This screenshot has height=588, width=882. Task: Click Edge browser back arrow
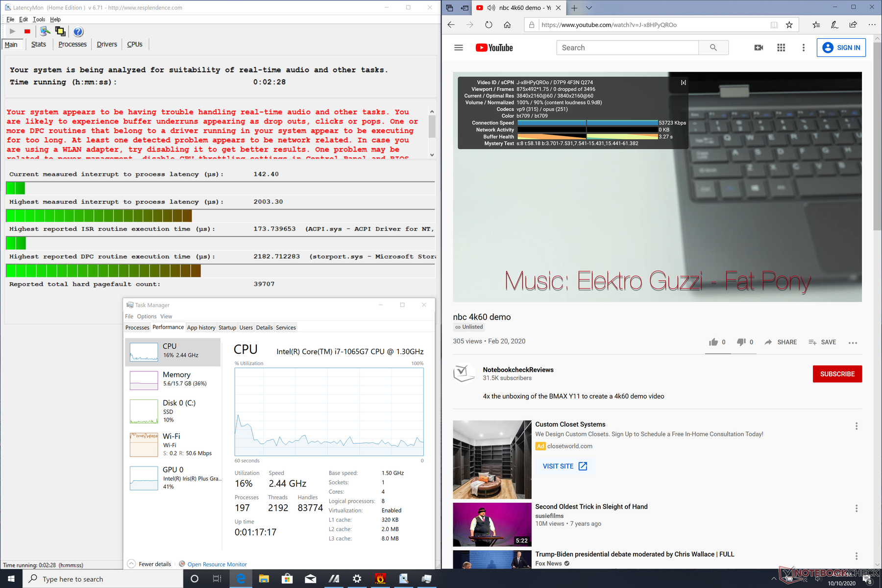(x=451, y=25)
